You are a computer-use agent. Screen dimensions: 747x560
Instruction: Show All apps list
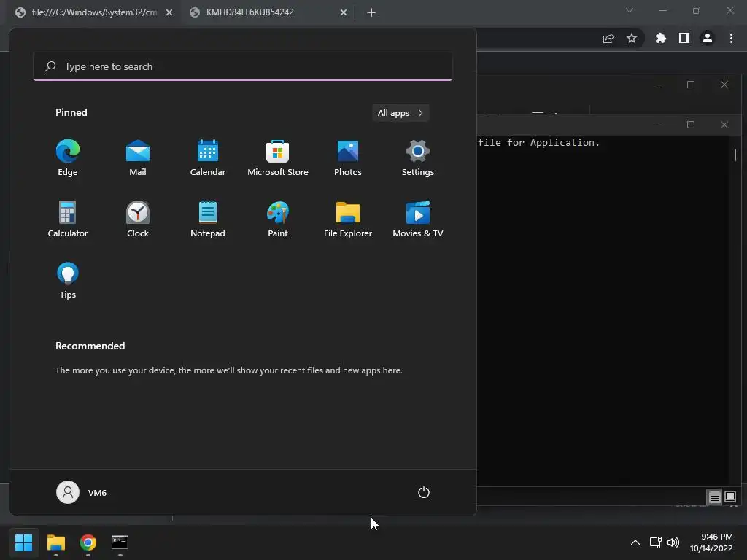point(400,113)
